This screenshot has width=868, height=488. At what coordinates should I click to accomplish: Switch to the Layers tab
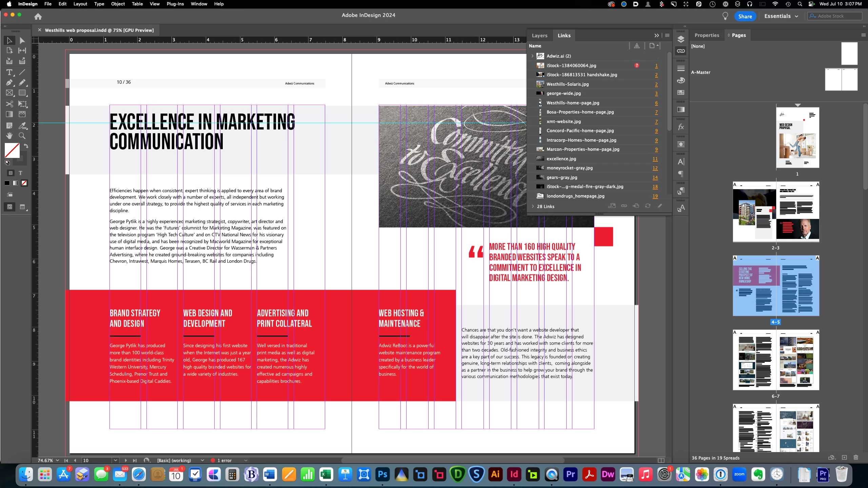coord(539,36)
